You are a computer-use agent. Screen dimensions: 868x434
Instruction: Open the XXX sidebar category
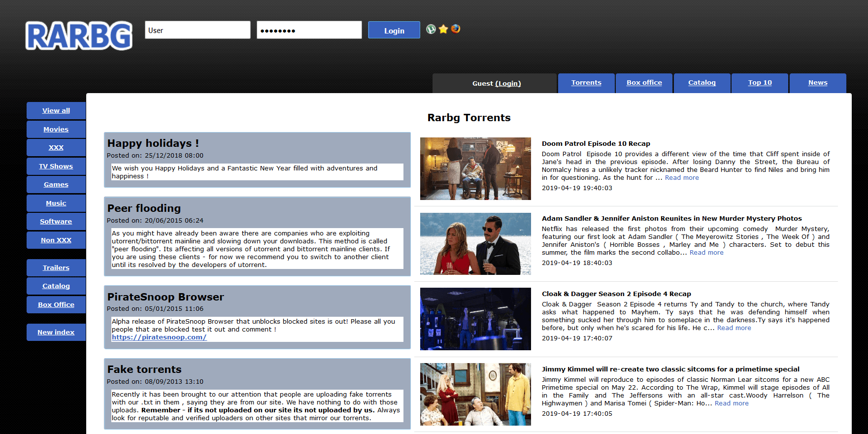(x=56, y=148)
